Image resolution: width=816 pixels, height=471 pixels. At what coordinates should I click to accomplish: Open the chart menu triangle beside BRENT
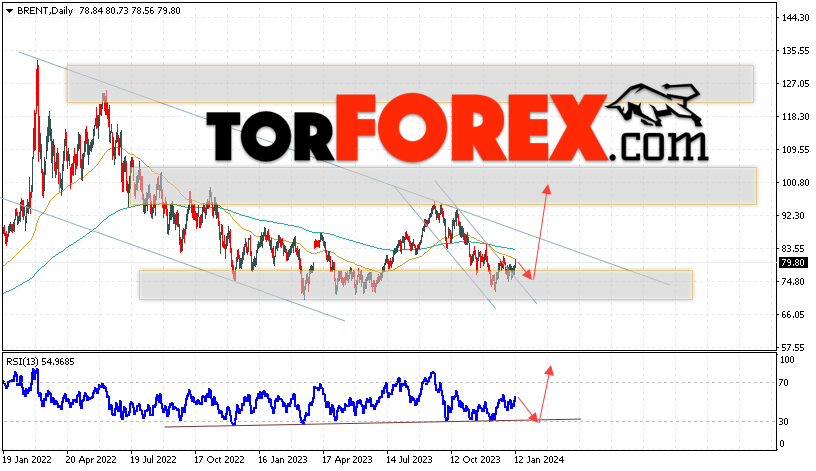[9, 11]
